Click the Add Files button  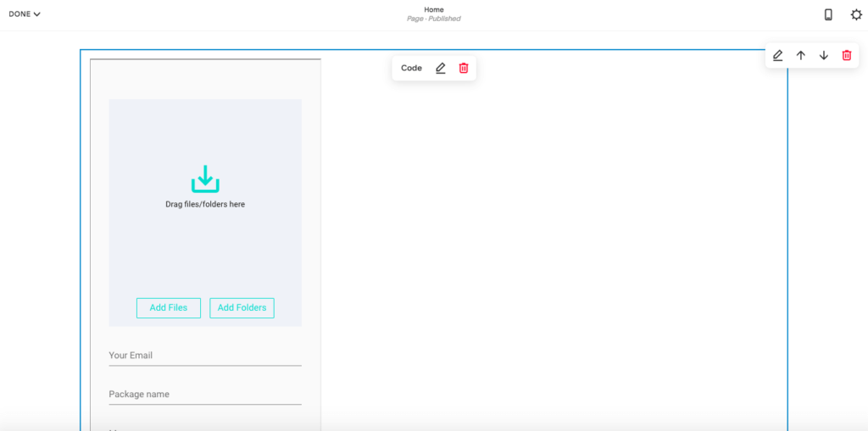(169, 307)
